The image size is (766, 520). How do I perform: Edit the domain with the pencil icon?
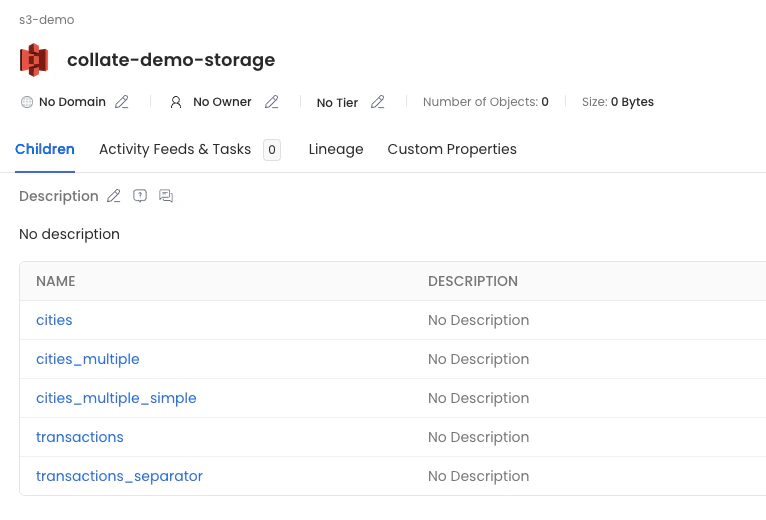[x=122, y=102]
